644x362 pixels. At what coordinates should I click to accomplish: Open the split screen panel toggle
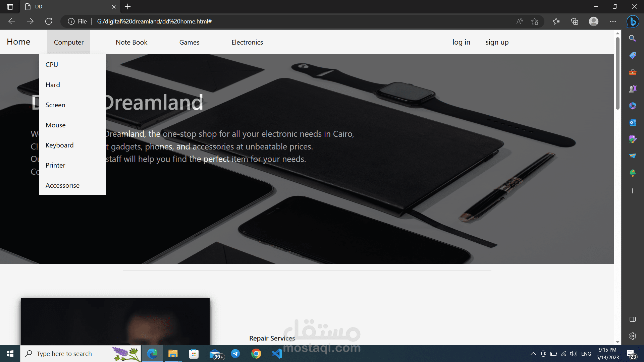pyautogui.click(x=633, y=319)
